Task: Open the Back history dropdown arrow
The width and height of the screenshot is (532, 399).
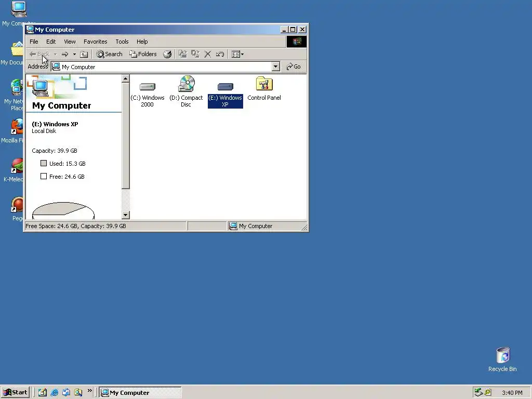Action: click(x=55, y=54)
